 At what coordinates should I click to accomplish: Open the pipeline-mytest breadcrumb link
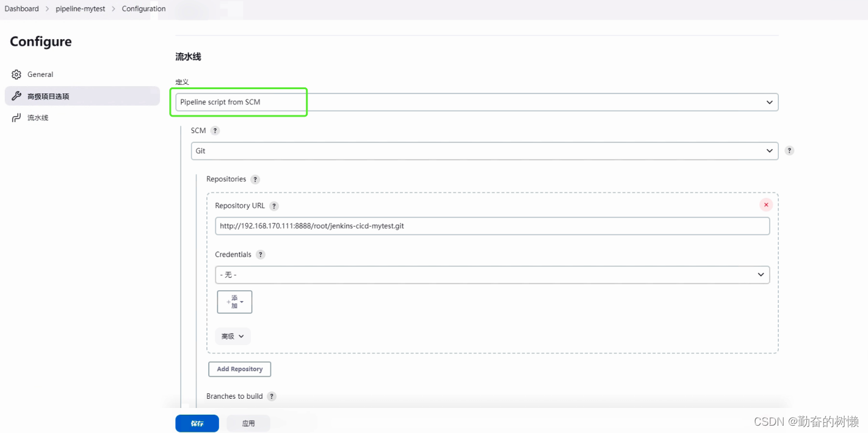coord(80,9)
